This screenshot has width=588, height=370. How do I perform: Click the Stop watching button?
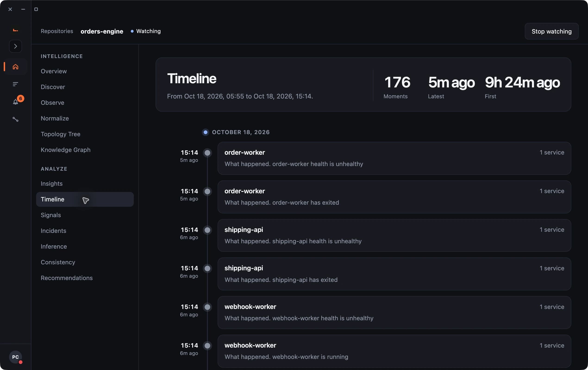(551, 31)
